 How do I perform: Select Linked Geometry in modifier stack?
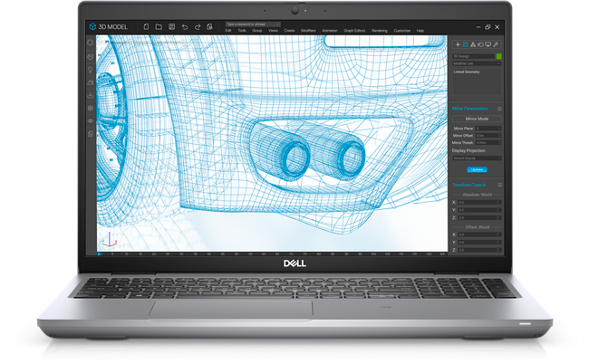point(467,72)
